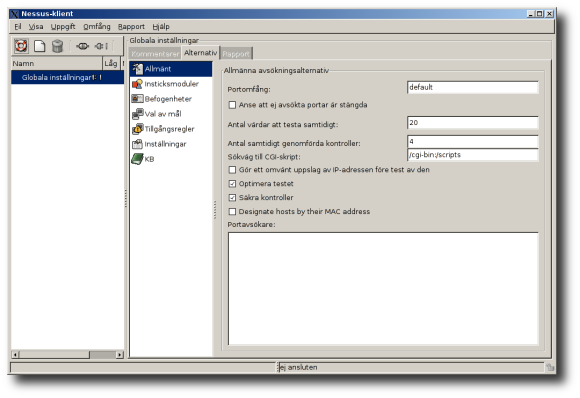Click 'Antal värdar att testa samtidigt' field
This screenshot has height=398, width=580.
pyautogui.click(x=473, y=123)
